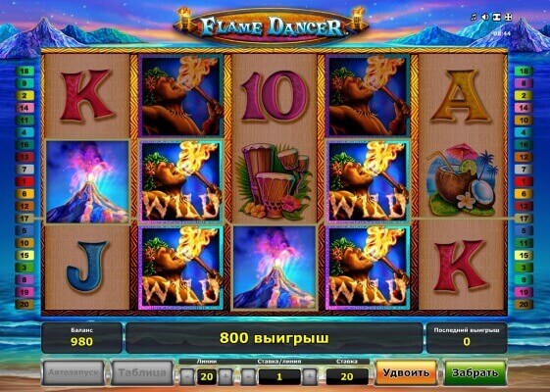Screen dimensions: 550x392
Task: Lower the bet per line with minus
Action: pyautogui.click(x=248, y=377)
